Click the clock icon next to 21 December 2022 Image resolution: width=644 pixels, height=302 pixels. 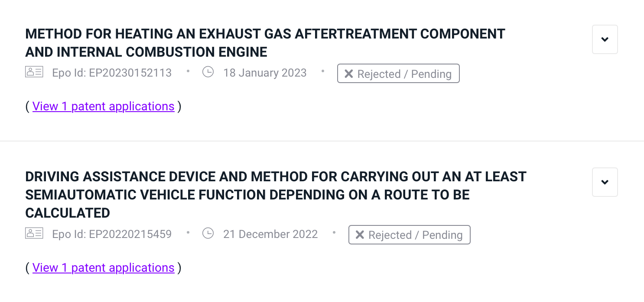click(208, 234)
